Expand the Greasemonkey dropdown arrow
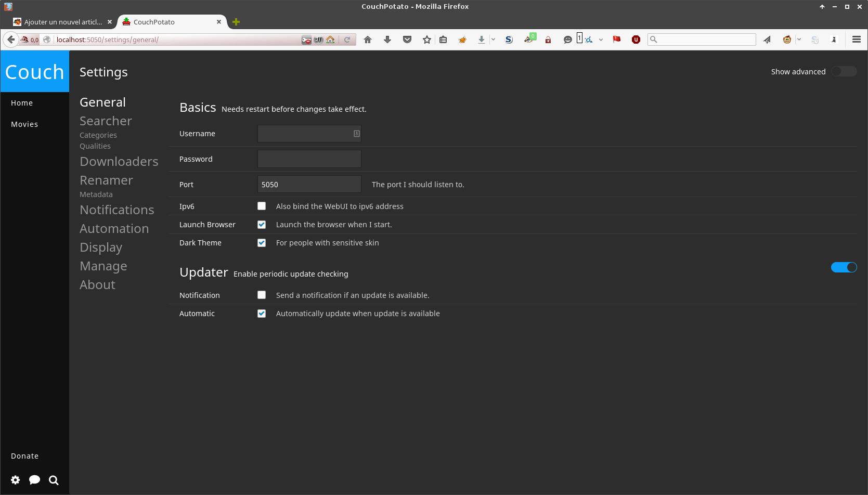This screenshot has height=495, width=868. click(799, 40)
